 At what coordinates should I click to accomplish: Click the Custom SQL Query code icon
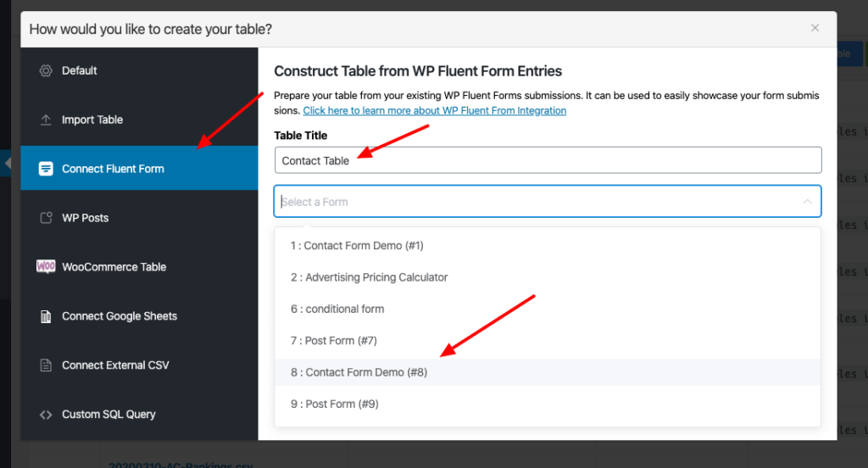[x=46, y=415]
